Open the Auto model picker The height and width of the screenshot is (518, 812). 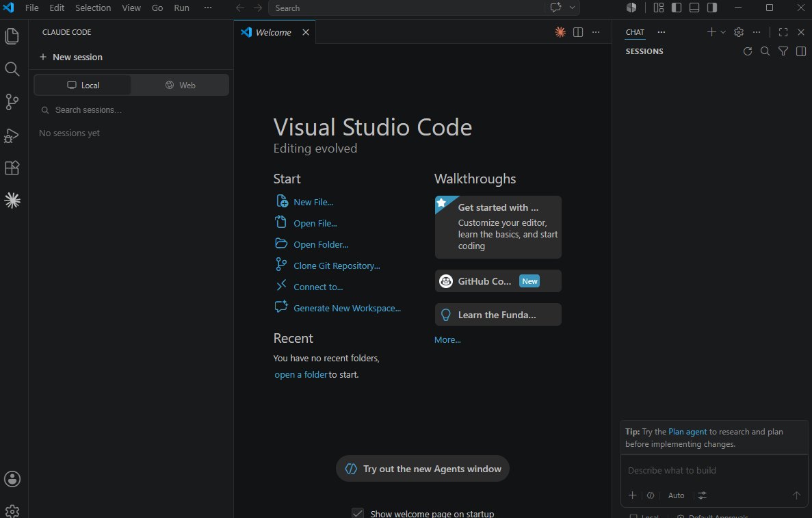[x=677, y=495]
